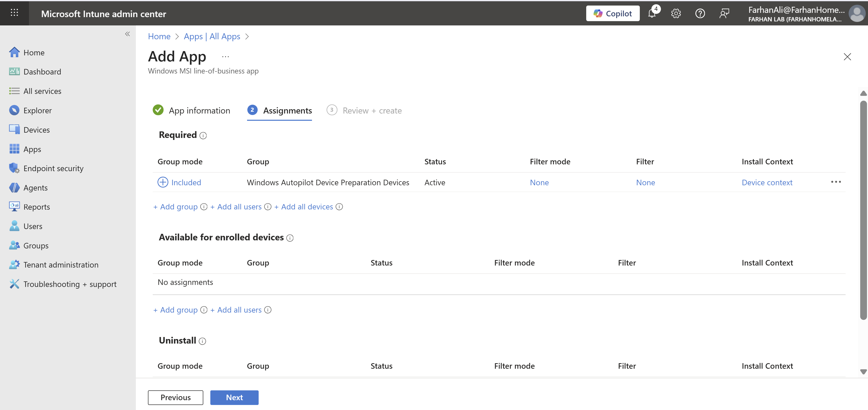
Task: Click the help question mark icon
Action: click(x=700, y=14)
